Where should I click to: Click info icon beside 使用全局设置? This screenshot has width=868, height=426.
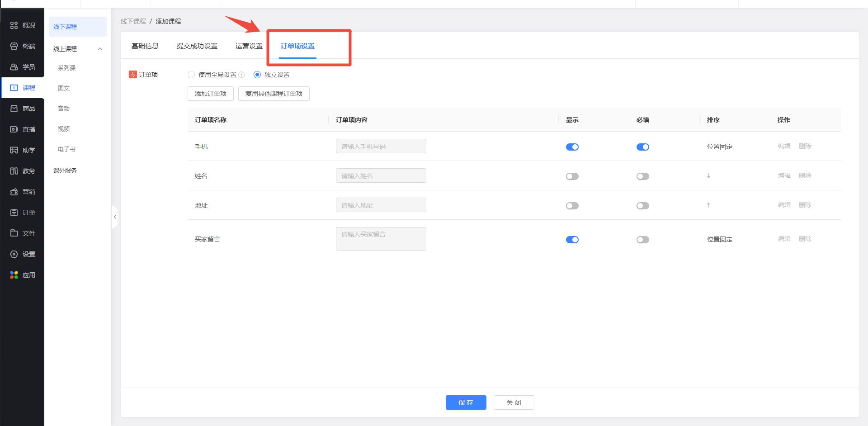pyautogui.click(x=241, y=75)
